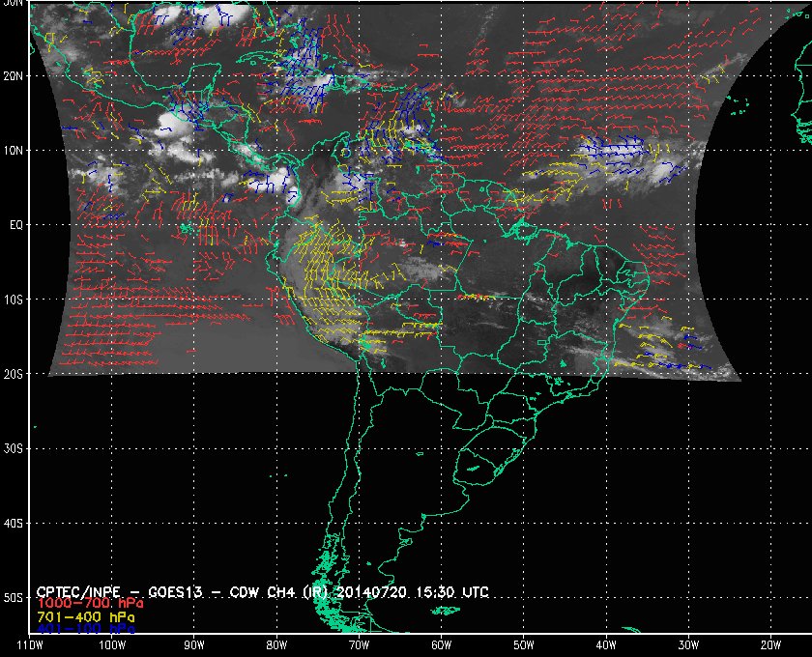Click the 10S latitude axis label
Screen dimensions: 812x657
click(x=14, y=300)
